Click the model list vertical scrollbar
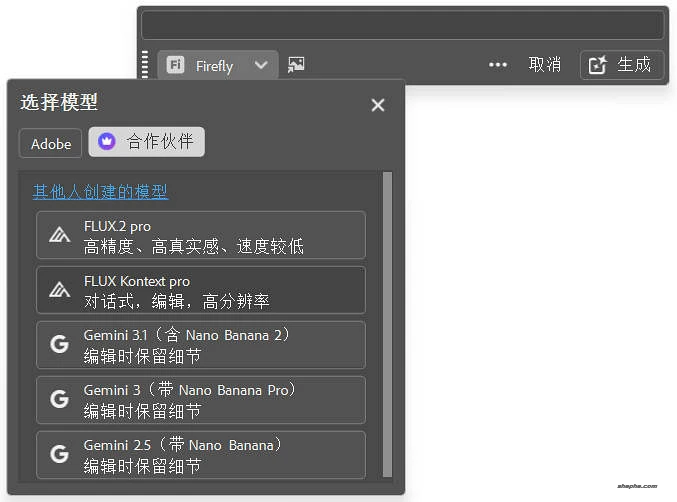The height and width of the screenshot is (502, 677). click(387, 325)
